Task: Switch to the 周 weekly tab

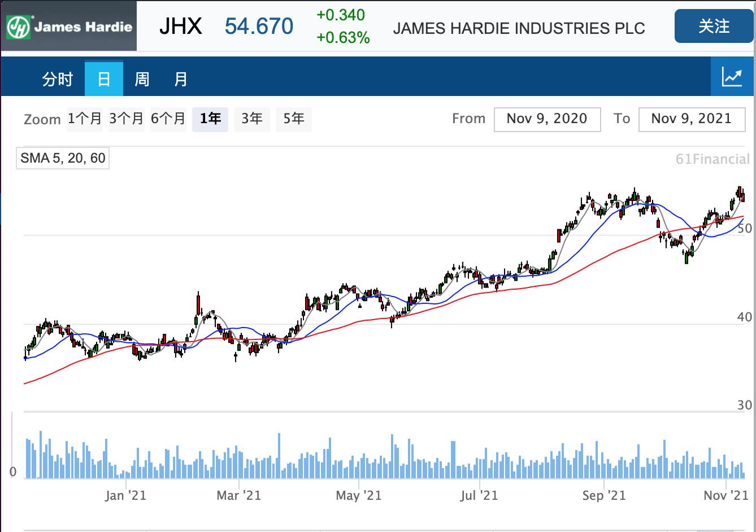Action: point(142,79)
